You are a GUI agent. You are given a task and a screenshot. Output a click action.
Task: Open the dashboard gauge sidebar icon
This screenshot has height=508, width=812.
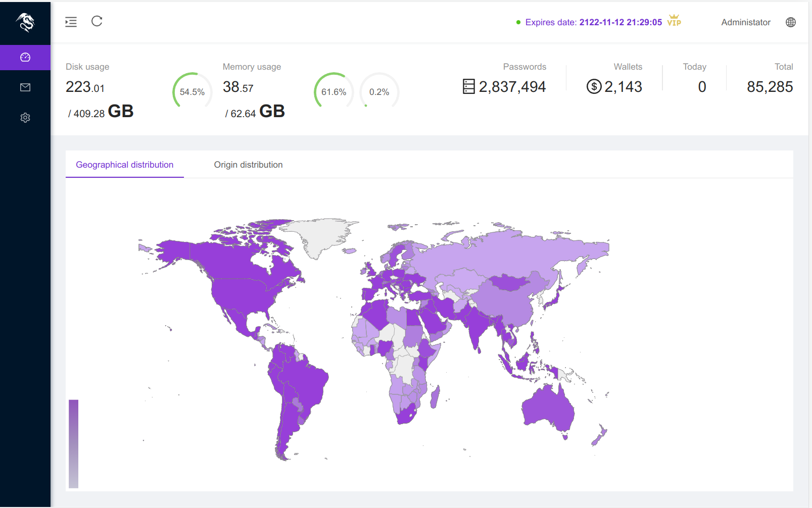[x=25, y=58]
